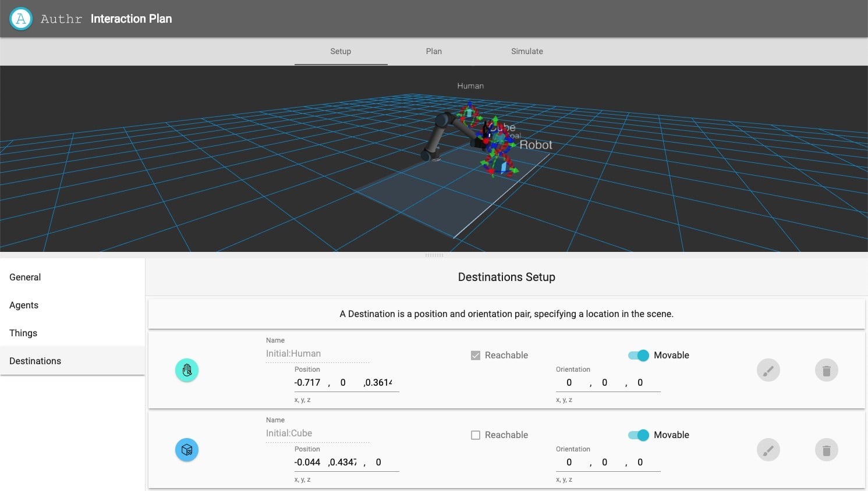Click the Human label in 3D scene
This screenshot has height=491, width=868.
point(470,86)
